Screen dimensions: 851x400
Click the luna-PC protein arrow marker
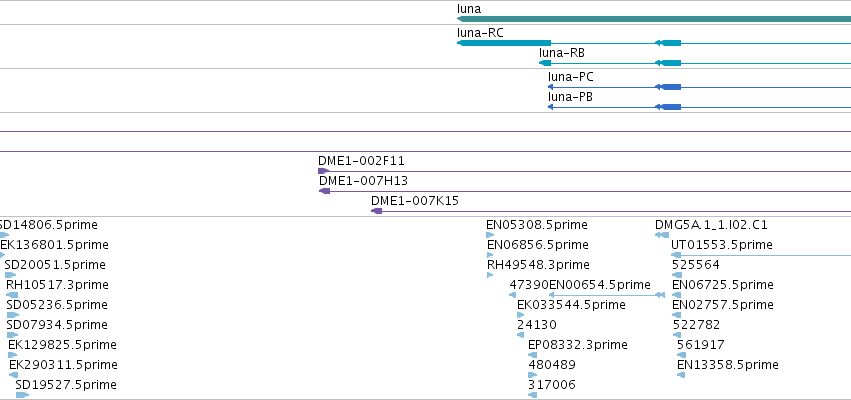[x=550, y=87]
